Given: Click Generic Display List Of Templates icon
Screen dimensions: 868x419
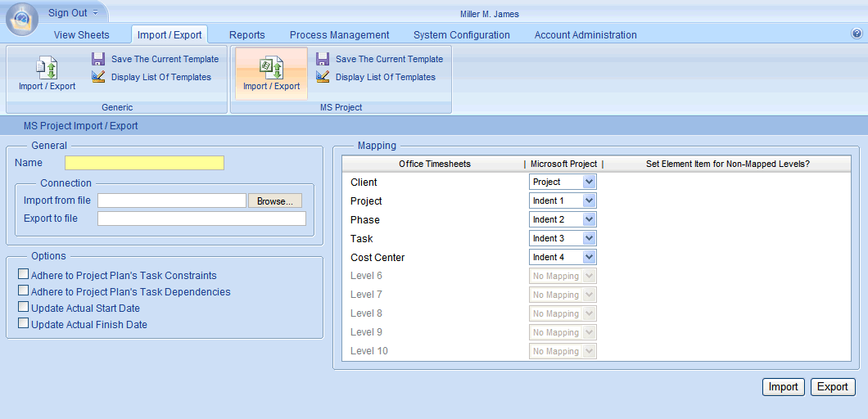Looking at the screenshot, I should (x=98, y=77).
